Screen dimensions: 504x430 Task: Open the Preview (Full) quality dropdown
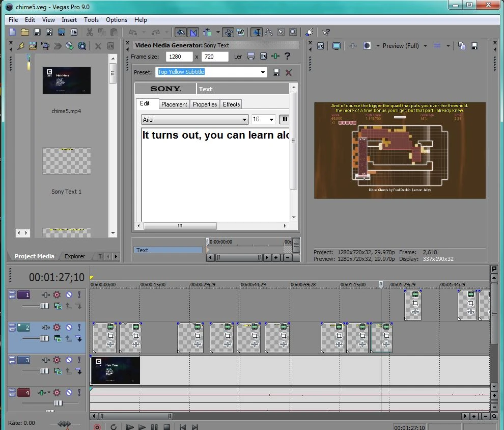pyautogui.click(x=425, y=46)
